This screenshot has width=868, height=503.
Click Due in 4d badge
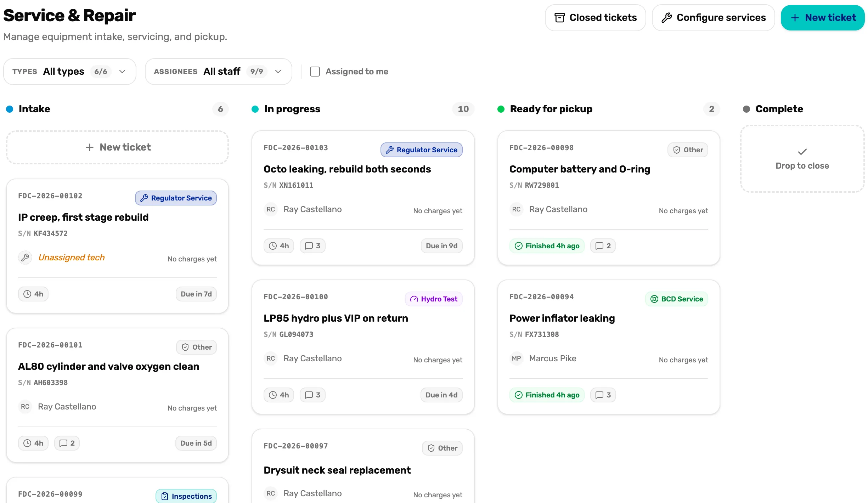(441, 395)
